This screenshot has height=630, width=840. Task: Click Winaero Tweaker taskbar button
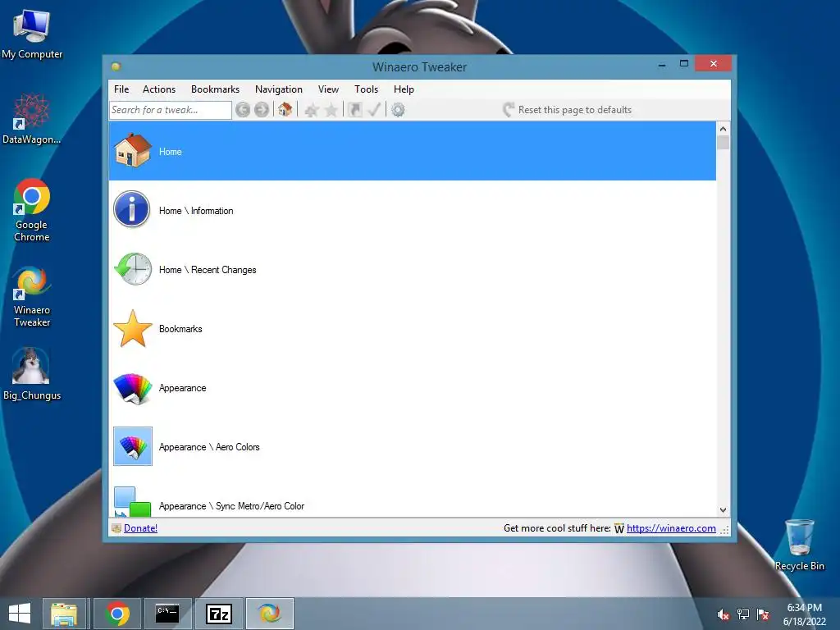pos(269,614)
